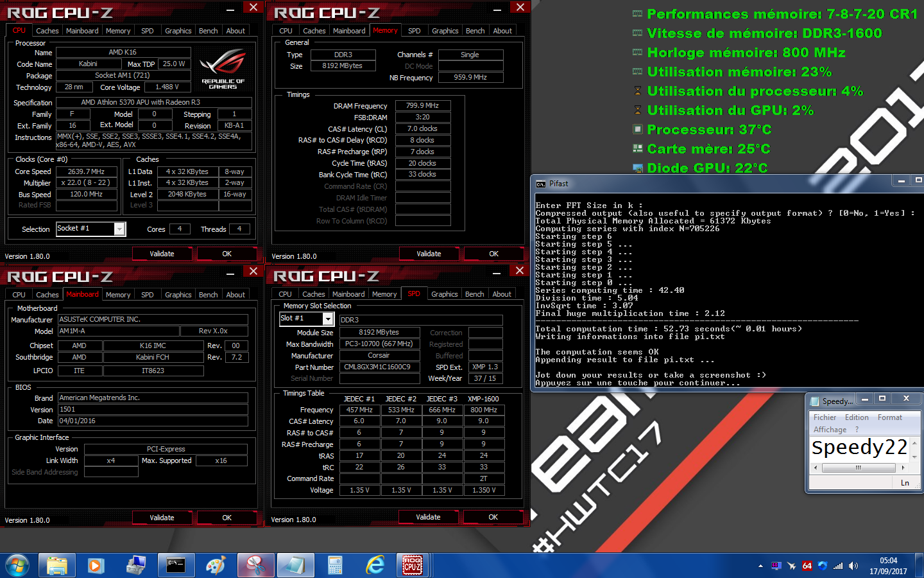Screen dimensions: 924x578
Task: Click the XMP-1600 column header
Action: tap(483, 399)
